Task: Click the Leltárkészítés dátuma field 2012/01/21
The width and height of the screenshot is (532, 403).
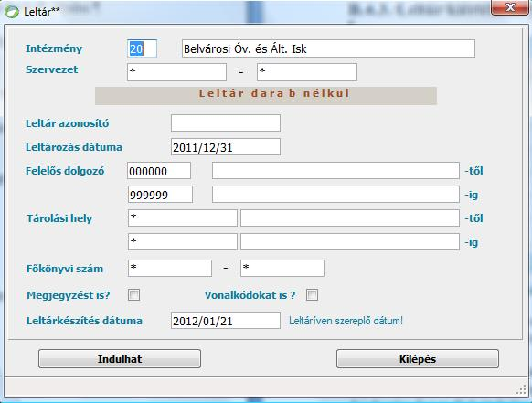Action: pyautogui.click(x=226, y=321)
